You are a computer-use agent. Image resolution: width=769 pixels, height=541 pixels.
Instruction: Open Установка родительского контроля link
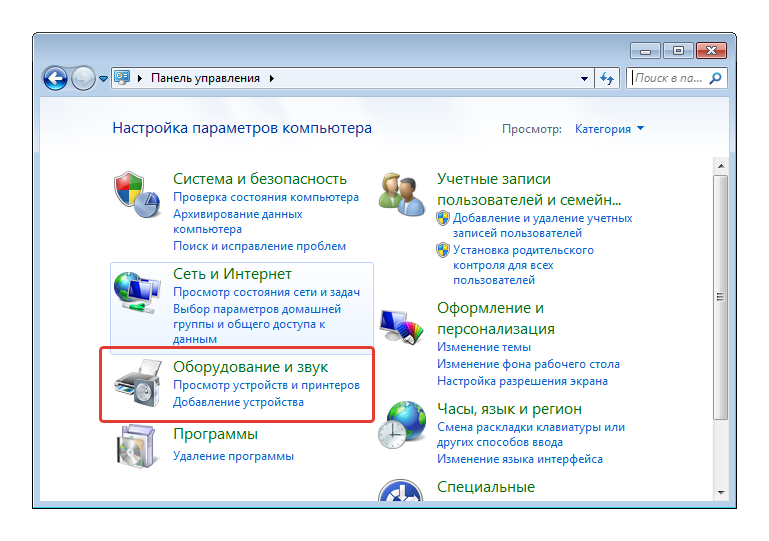[523, 265]
